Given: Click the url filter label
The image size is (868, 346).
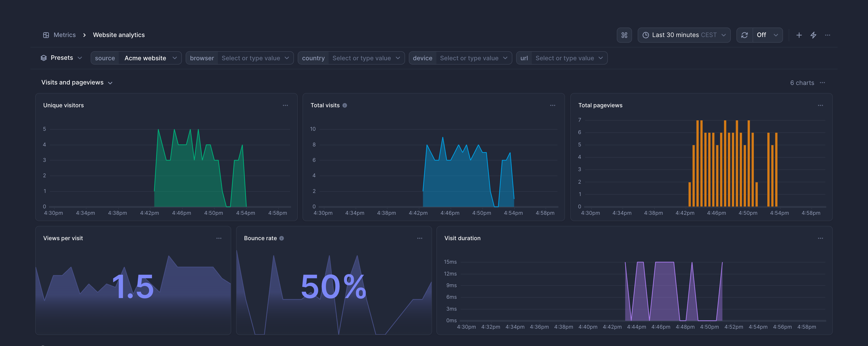Looking at the screenshot, I should click(x=524, y=58).
